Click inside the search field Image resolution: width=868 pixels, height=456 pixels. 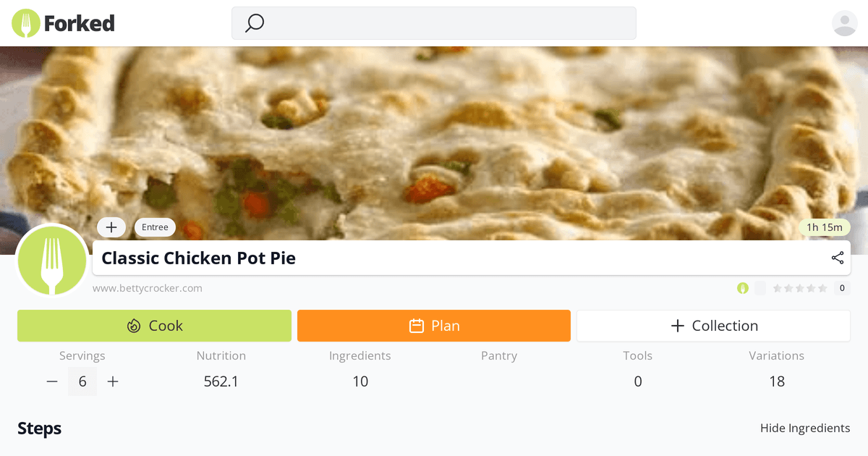433,23
